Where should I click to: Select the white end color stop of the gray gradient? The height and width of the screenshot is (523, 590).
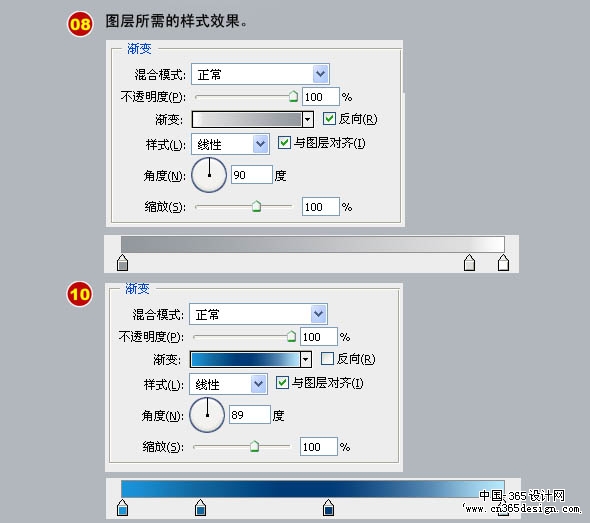pyautogui.click(x=503, y=263)
